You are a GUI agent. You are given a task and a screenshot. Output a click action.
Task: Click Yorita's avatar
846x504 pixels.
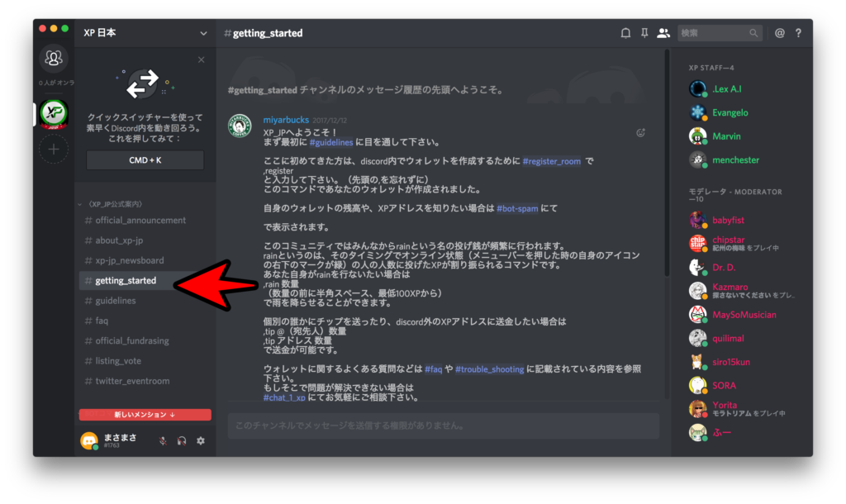[x=697, y=409]
